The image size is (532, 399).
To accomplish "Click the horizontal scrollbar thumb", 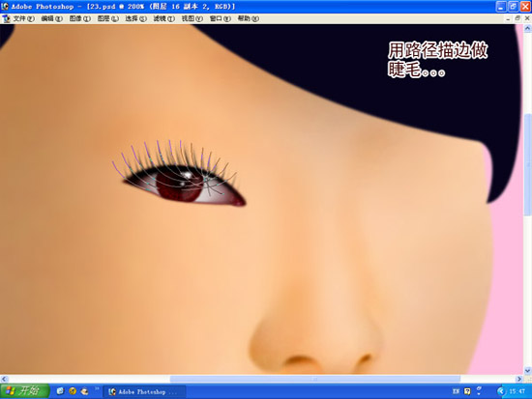I will 315,379.
